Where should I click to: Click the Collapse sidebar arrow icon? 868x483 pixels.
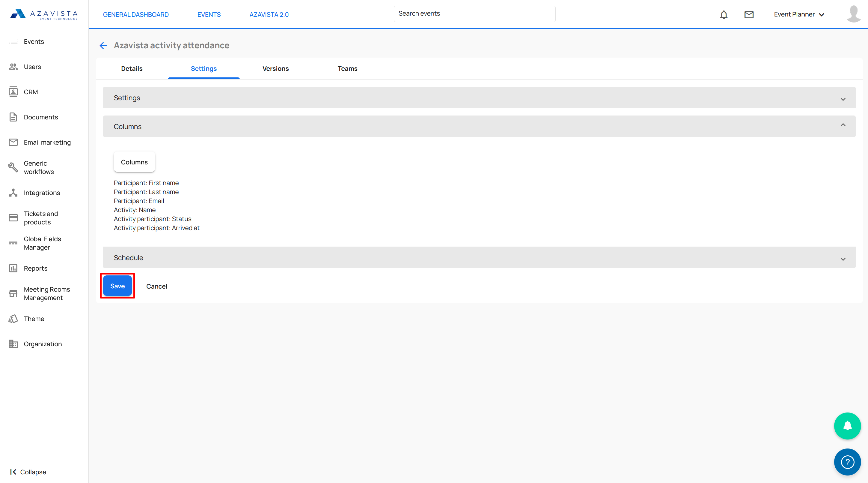[13, 472]
